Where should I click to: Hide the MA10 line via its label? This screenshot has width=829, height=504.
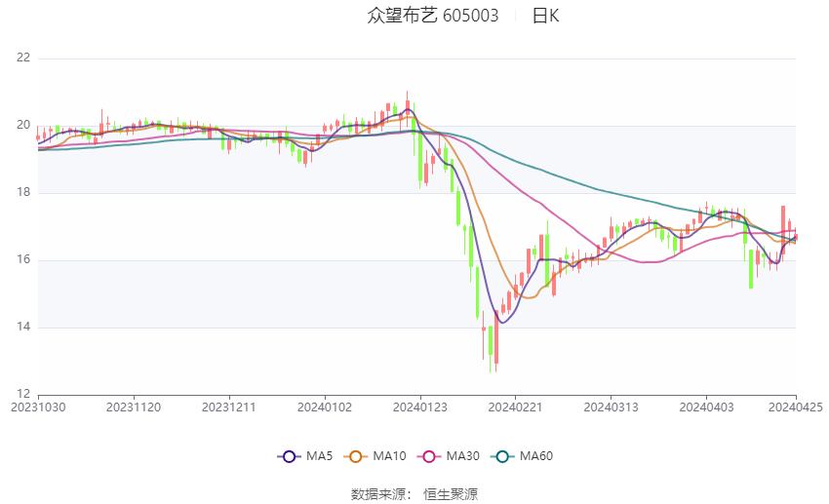tap(389, 456)
